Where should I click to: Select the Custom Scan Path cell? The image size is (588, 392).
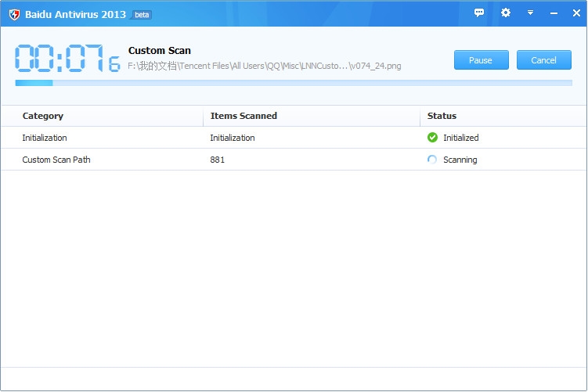pos(56,160)
